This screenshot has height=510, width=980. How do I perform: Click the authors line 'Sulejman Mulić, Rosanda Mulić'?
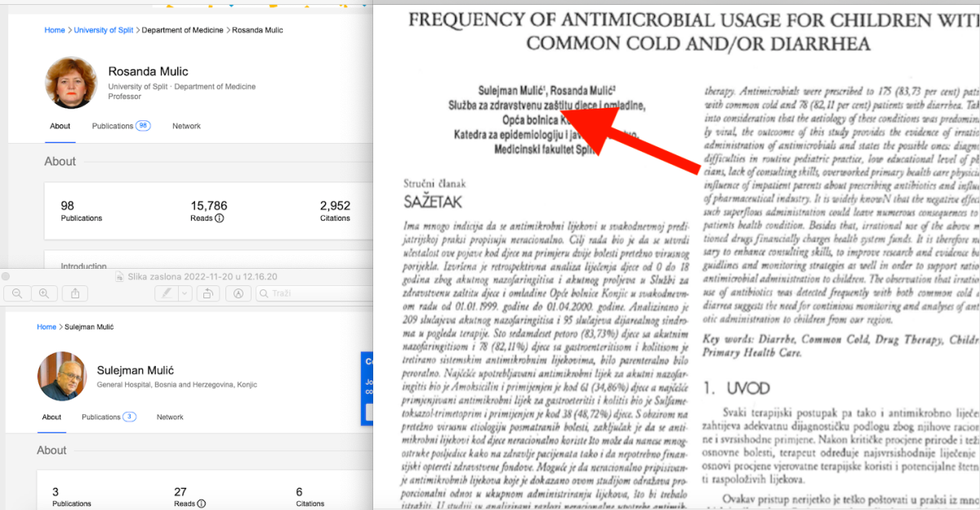[547, 90]
